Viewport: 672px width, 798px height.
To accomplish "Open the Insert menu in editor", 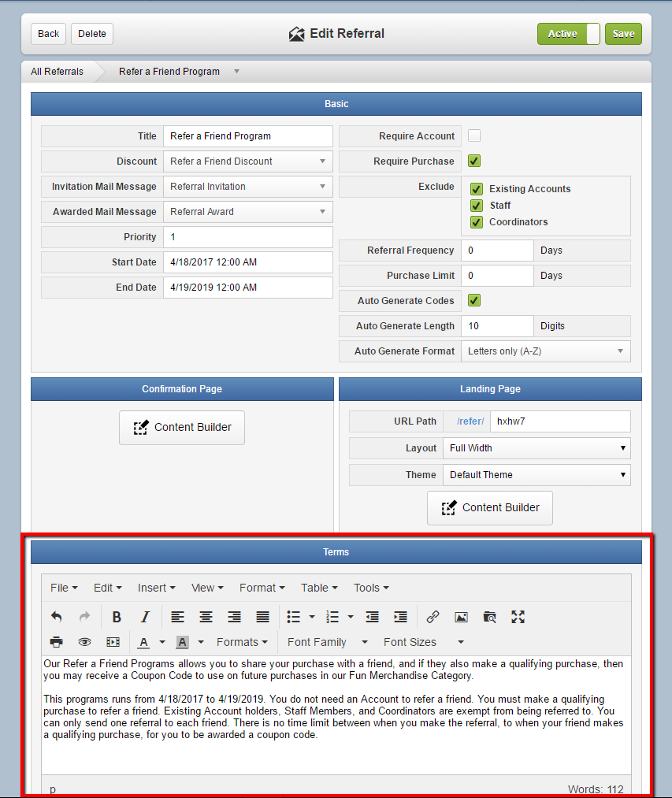I will (156, 588).
